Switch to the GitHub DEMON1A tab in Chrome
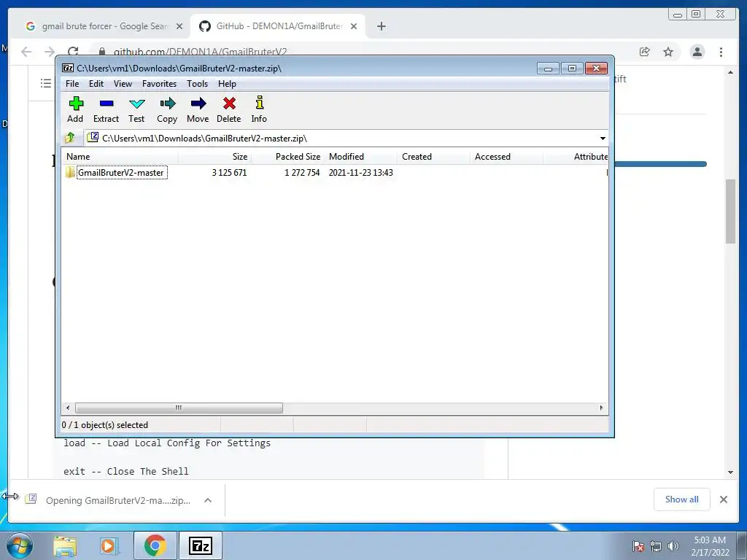The width and height of the screenshot is (747, 560). [278, 26]
